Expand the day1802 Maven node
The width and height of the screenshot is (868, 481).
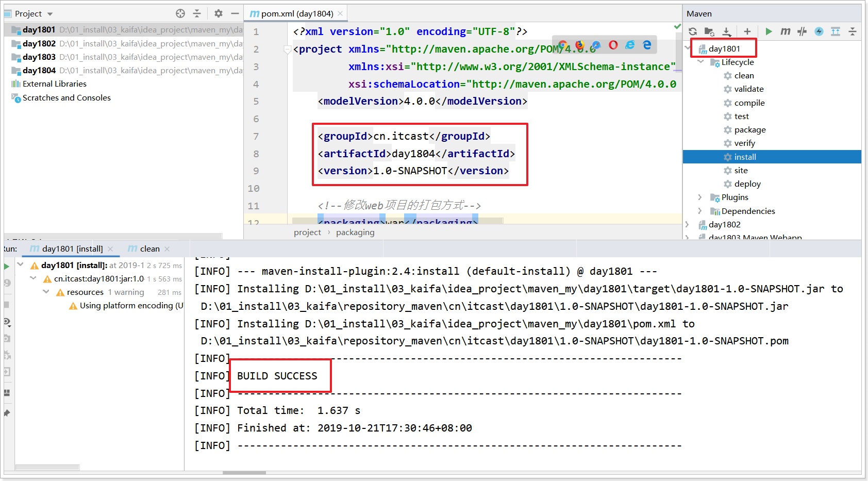click(687, 224)
